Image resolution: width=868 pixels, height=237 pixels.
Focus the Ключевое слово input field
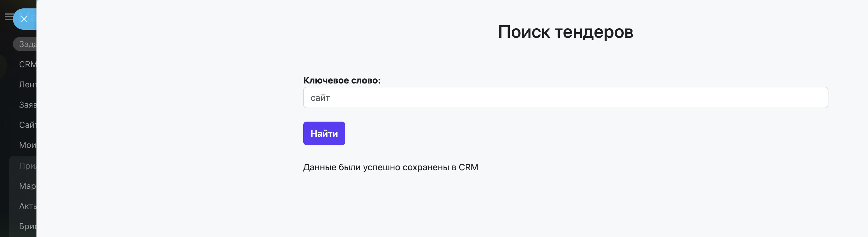pyautogui.click(x=565, y=97)
